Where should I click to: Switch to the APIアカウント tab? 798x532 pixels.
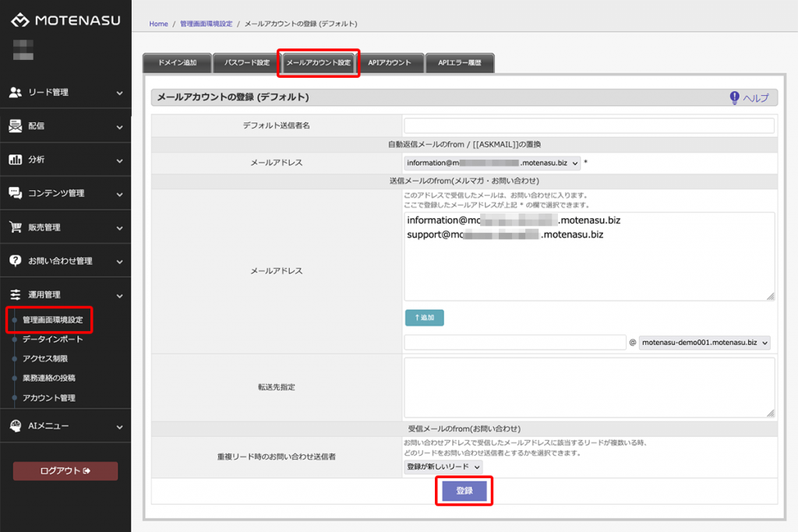point(390,62)
